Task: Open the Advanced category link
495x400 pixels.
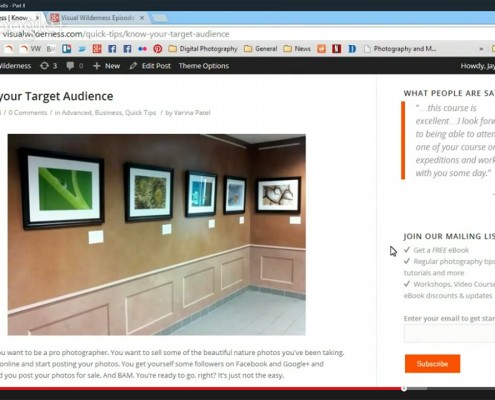Action: (77, 113)
